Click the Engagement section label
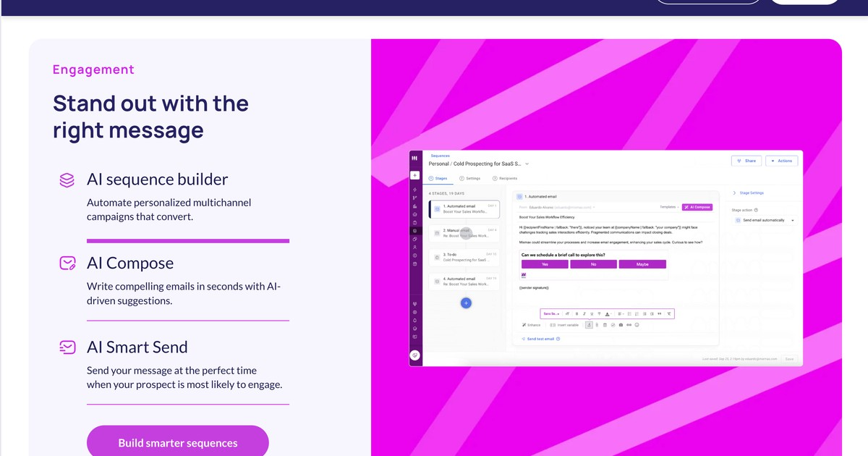The image size is (868, 456). tap(93, 69)
